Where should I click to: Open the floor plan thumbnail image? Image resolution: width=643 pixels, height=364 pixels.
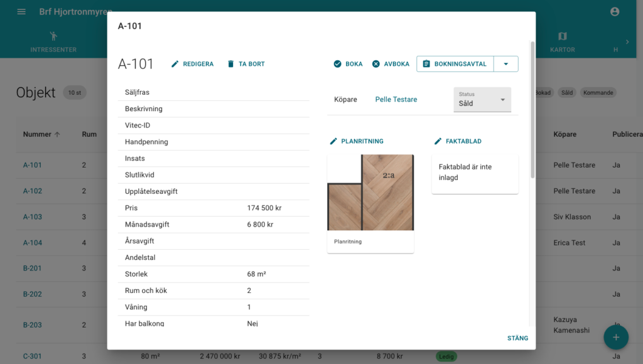point(370,192)
